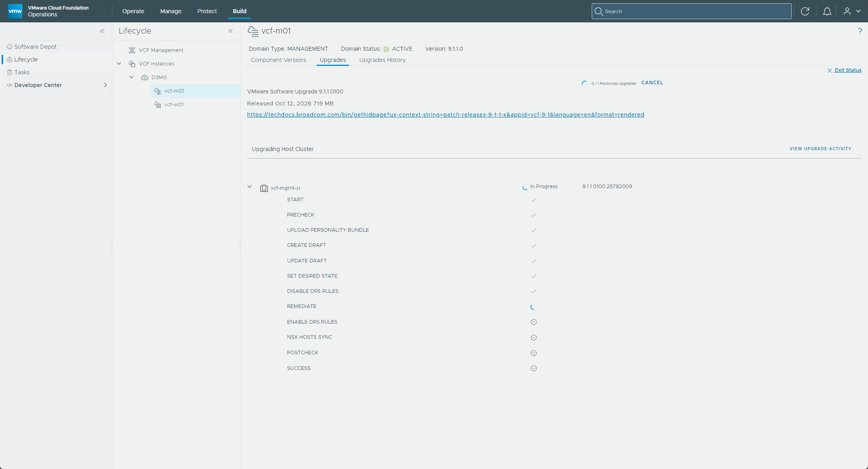Click the resources upgraded progress spinner
868x469 pixels.
(584, 83)
